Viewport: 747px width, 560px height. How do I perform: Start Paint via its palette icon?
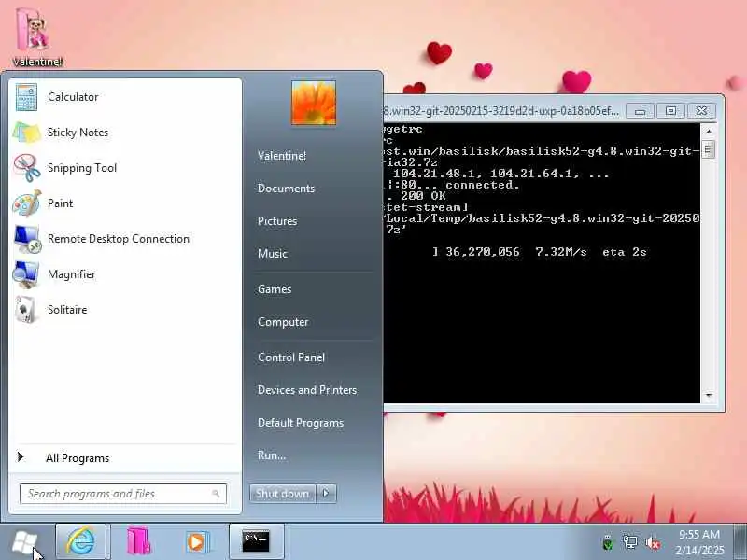tap(27, 203)
